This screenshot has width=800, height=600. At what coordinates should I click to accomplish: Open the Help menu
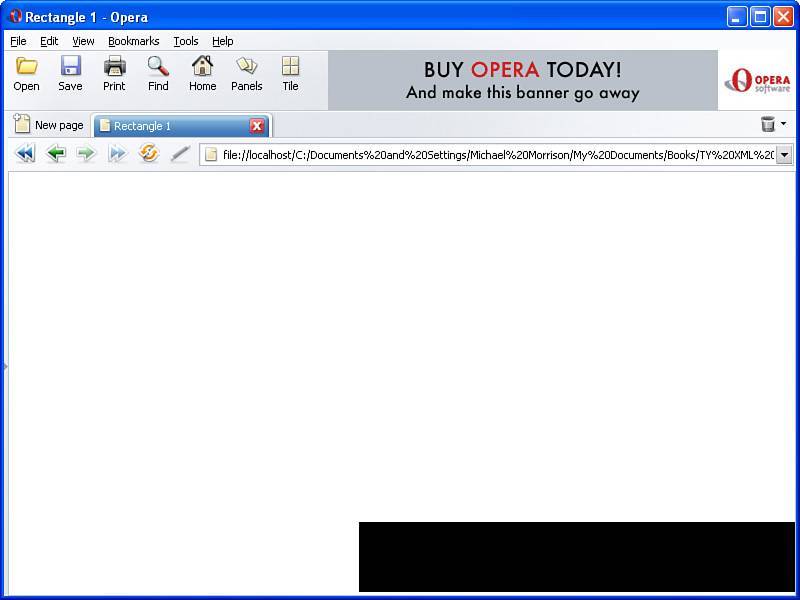click(x=222, y=41)
